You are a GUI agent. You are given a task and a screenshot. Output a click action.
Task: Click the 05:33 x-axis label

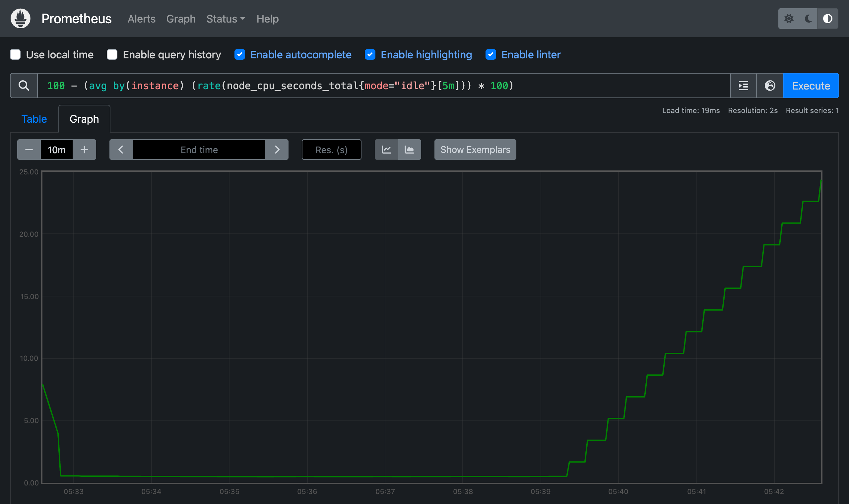point(74,491)
